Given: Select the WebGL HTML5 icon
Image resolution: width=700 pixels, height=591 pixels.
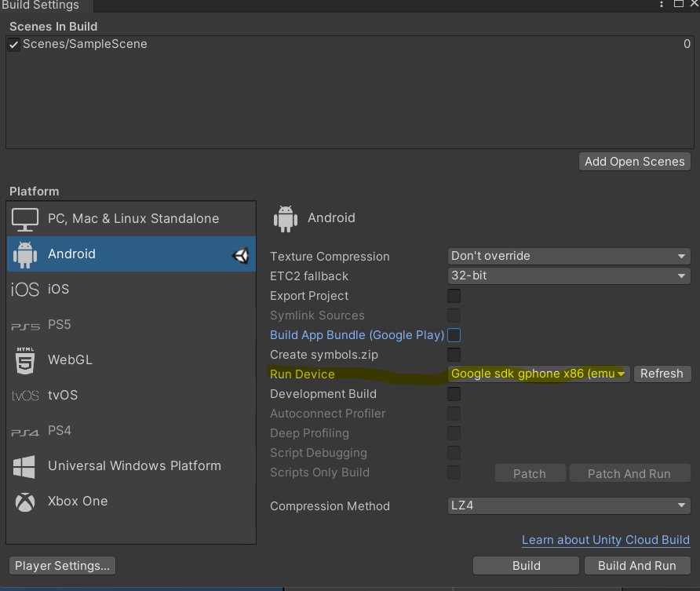Looking at the screenshot, I should pos(25,361).
